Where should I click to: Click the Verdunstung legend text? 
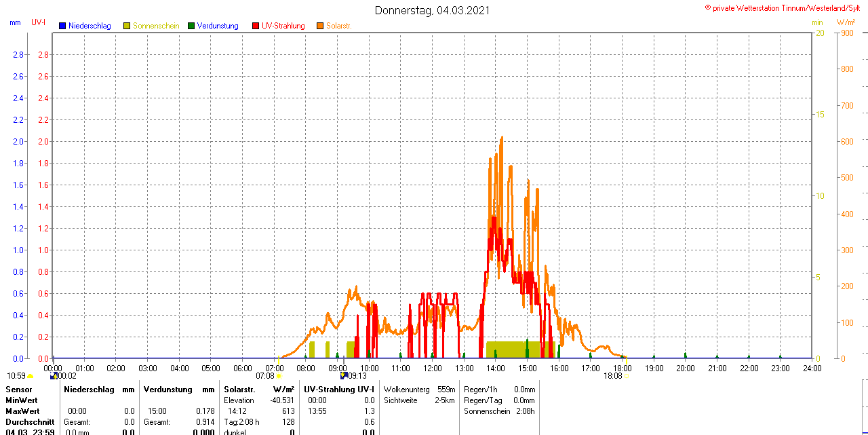click(218, 26)
